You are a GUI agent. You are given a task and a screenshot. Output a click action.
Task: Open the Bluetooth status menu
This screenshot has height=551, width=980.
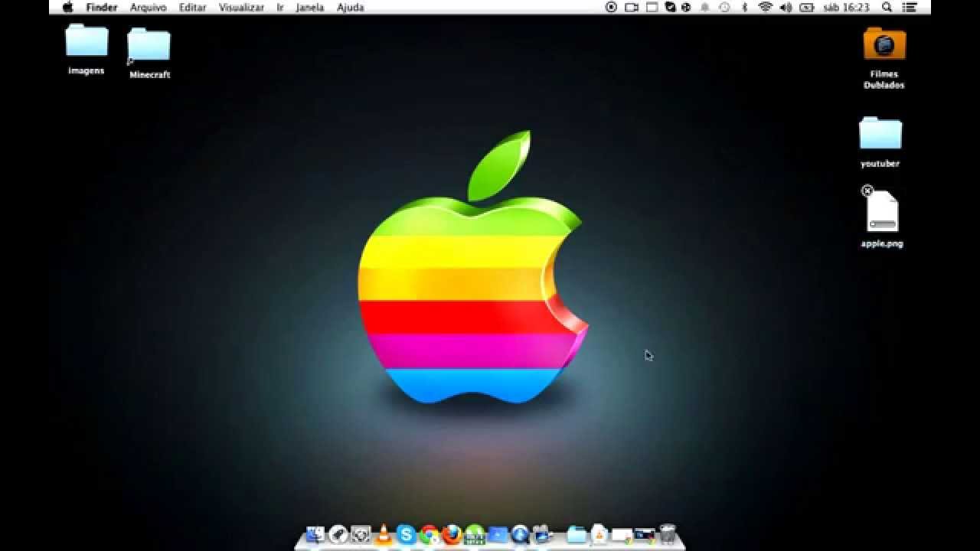pos(744,7)
